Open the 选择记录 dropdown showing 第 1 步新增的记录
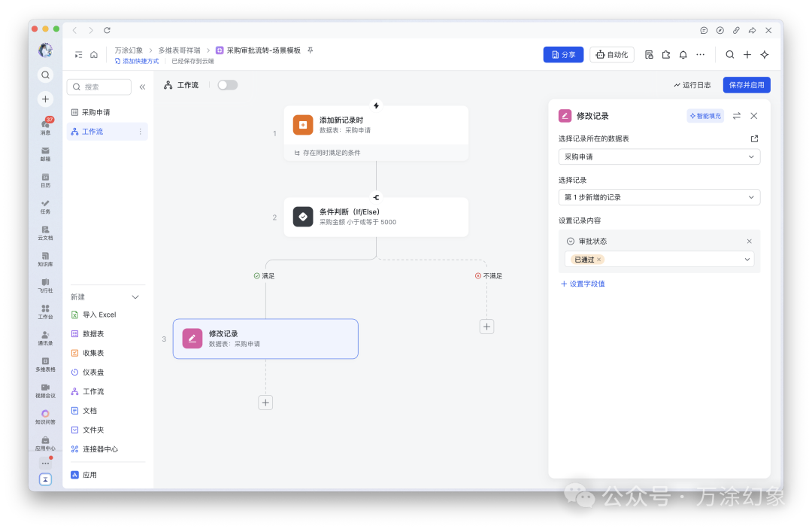This screenshot has width=812, height=529. tap(659, 196)
